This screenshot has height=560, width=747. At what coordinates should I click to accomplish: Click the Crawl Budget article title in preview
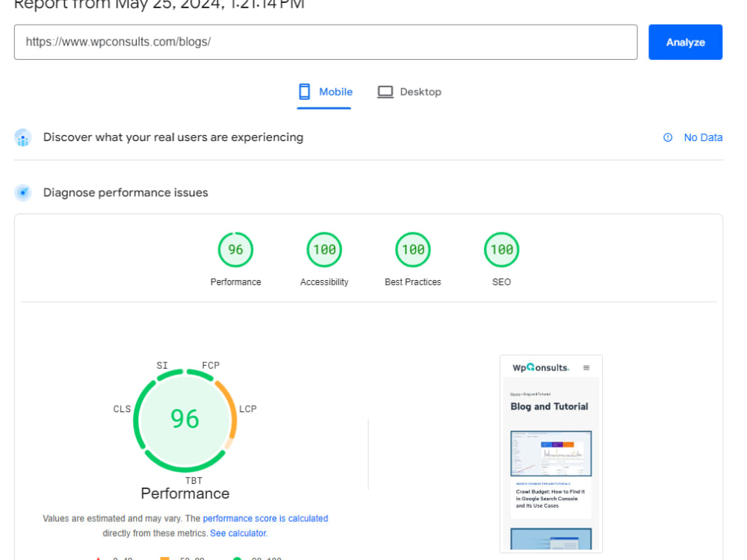[x=551, y=499]
